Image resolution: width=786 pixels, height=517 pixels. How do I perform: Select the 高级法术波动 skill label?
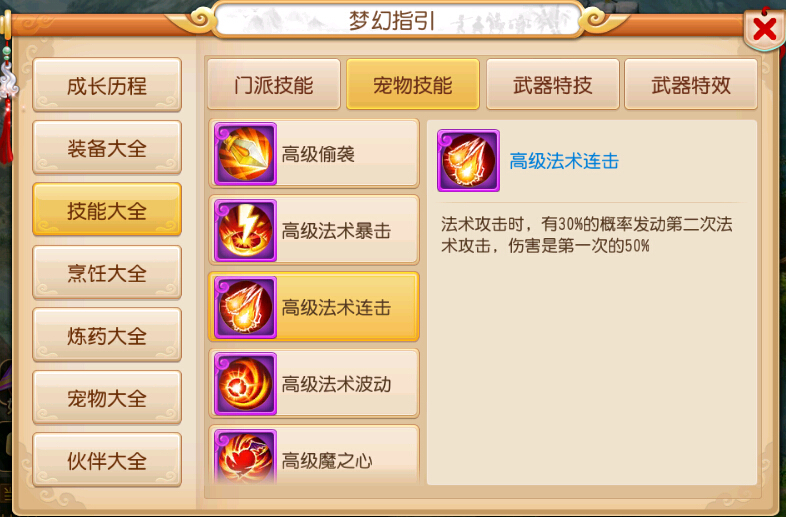click(x=336, y=384)
